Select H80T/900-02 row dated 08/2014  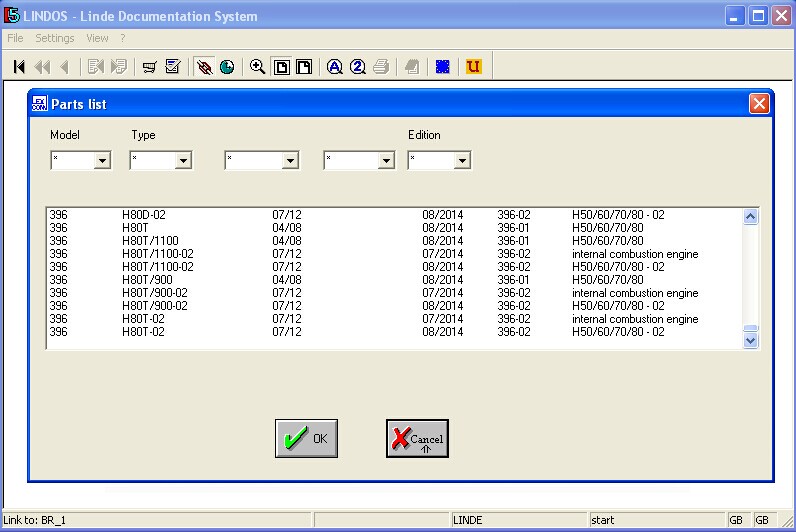coord(394,306)
